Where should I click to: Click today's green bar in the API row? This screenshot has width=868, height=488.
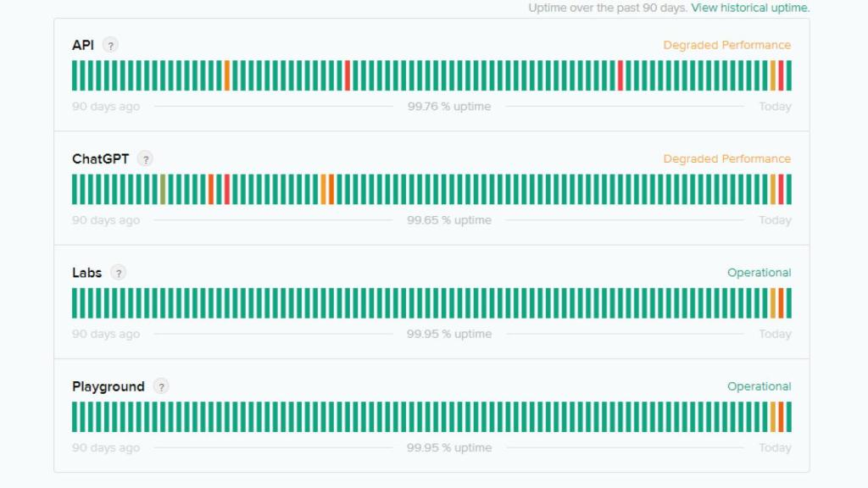click(x=789, y=75)
